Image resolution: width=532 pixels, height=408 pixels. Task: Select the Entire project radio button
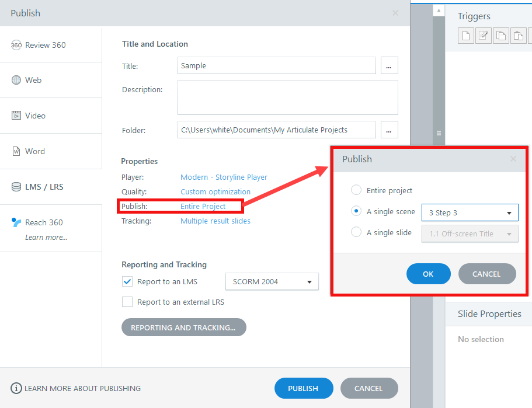click(x=356, y=190)
